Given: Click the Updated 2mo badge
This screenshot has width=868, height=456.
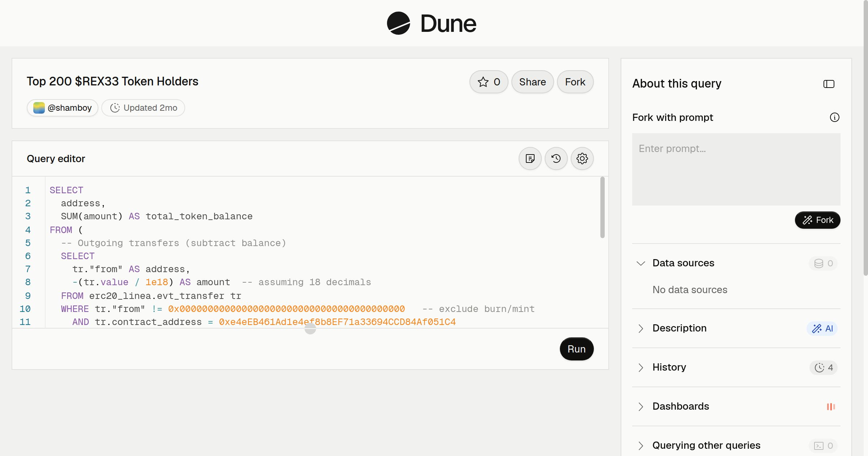Looking at the screenshot, I should coord(143,108).
